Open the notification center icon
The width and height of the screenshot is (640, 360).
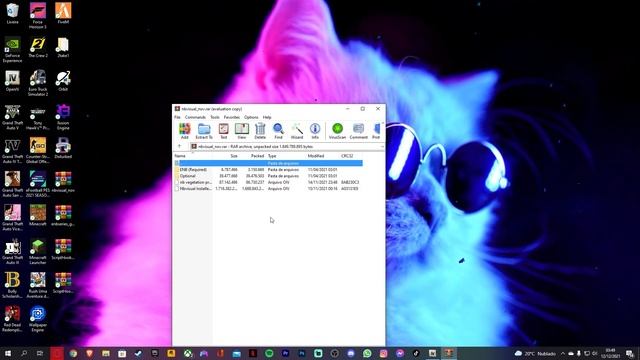(630, 353)
